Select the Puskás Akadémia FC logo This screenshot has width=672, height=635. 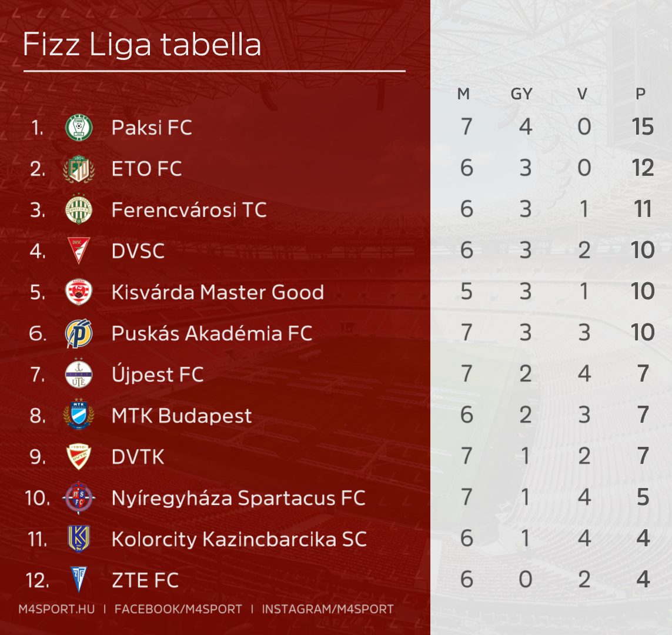(79, 333)
